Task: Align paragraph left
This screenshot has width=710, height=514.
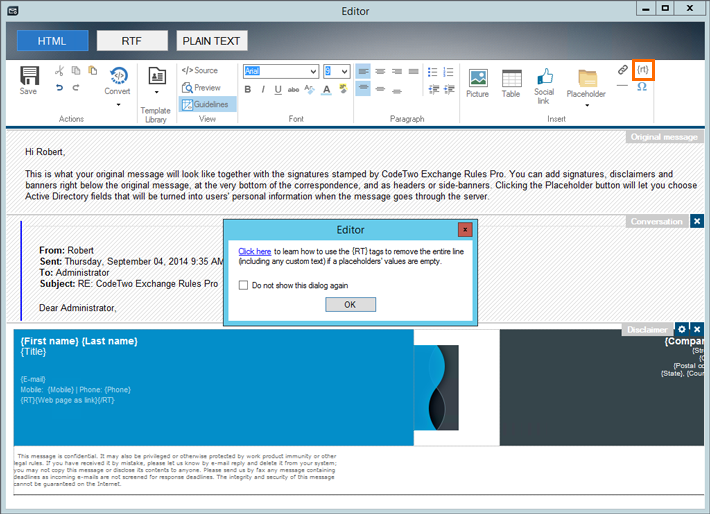Action: (x=363, y=72)
